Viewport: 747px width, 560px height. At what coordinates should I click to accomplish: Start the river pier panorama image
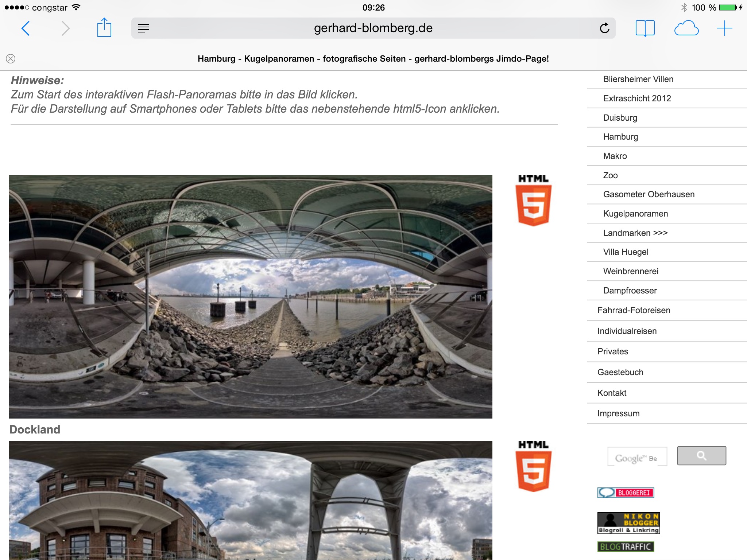(x=251, y=296)
